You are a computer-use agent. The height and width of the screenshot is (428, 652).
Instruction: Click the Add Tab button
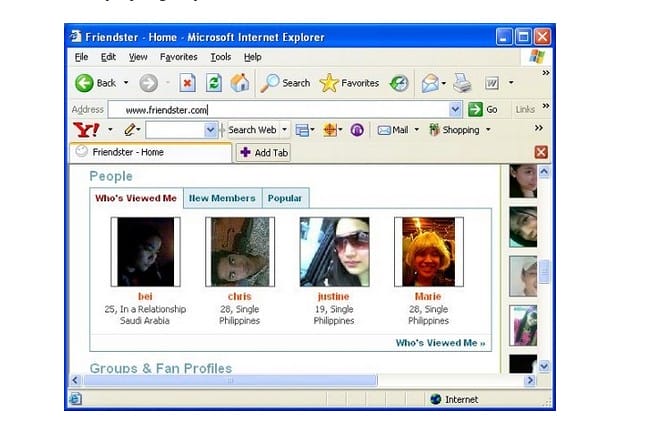coord(264,152)
